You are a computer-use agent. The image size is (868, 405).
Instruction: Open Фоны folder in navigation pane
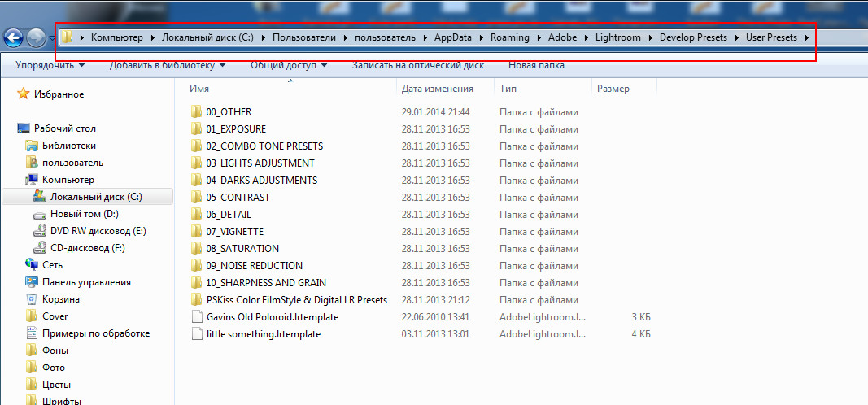tap(55, 351)
